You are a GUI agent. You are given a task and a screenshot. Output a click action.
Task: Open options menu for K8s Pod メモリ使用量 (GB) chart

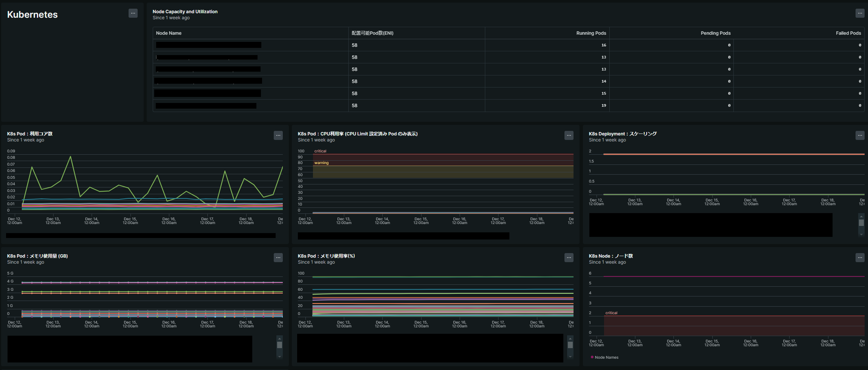278,258
